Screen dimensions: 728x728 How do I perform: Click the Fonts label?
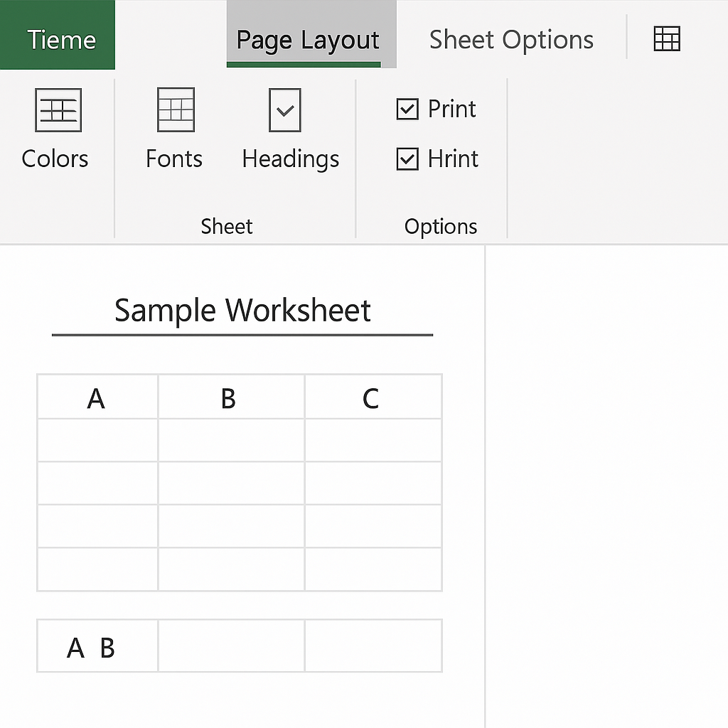pos(174,159)
